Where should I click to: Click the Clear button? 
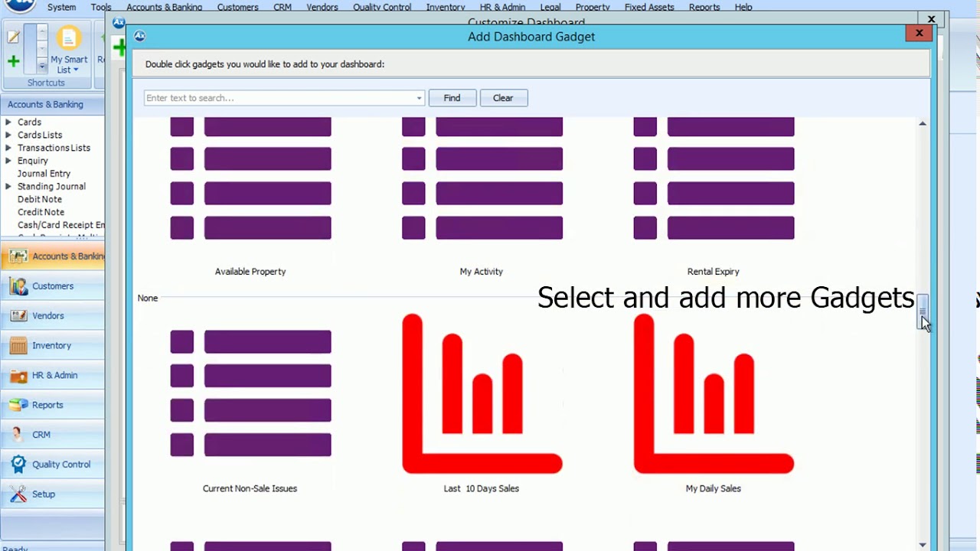click(x=503, y=98)
